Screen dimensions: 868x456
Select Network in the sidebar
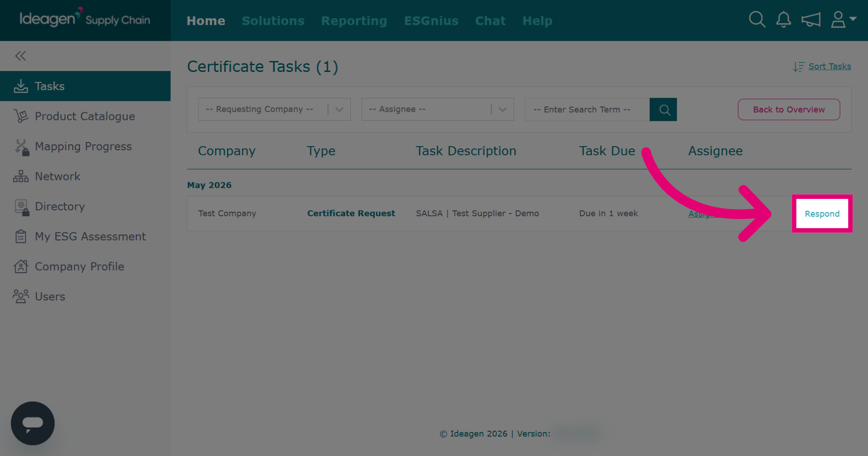[x=85, y=176]
